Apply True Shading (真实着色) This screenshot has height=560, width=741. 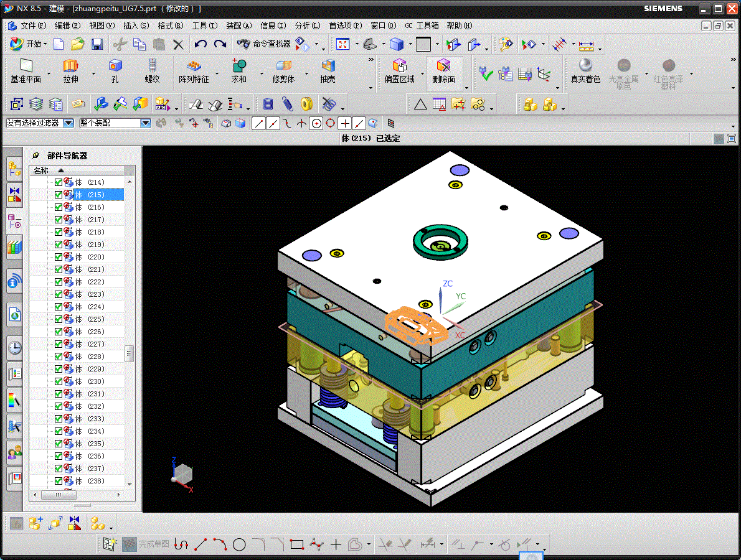pos(585,72)
